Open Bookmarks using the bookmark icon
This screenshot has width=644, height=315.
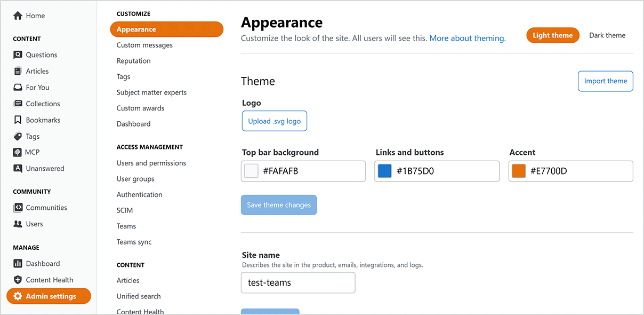point(18,120)
